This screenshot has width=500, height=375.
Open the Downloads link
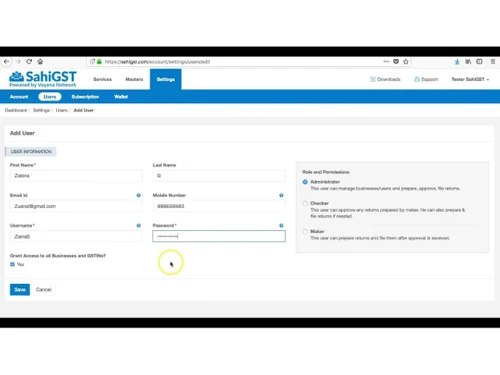click(x=385, y=79)
